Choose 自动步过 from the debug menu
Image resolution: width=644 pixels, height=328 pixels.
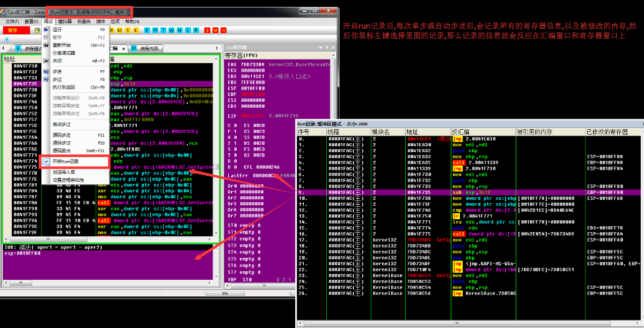[x=76, y=124]
